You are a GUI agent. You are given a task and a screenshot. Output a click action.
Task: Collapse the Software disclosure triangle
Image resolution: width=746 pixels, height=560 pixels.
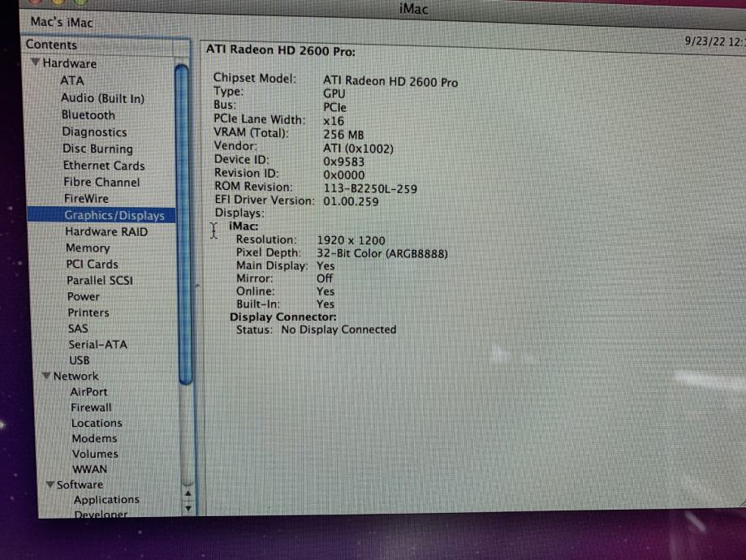[50, 484]
